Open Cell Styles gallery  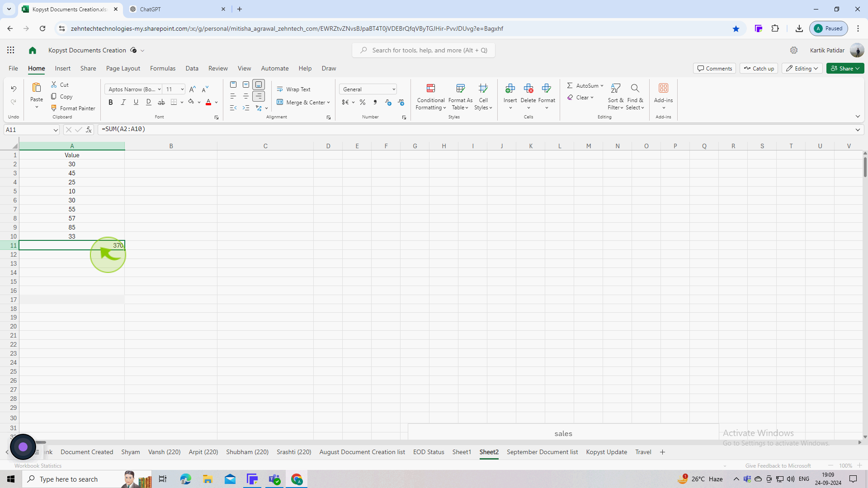coord(483,96)
